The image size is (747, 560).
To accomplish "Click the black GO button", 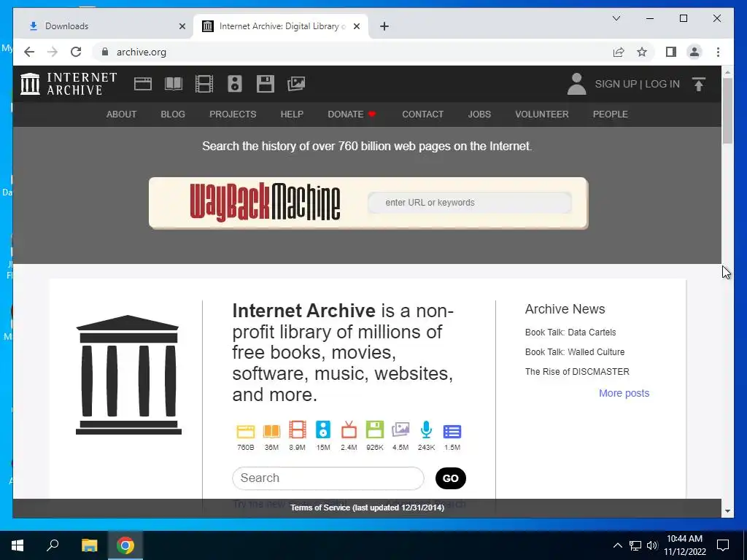I will 451,478.
